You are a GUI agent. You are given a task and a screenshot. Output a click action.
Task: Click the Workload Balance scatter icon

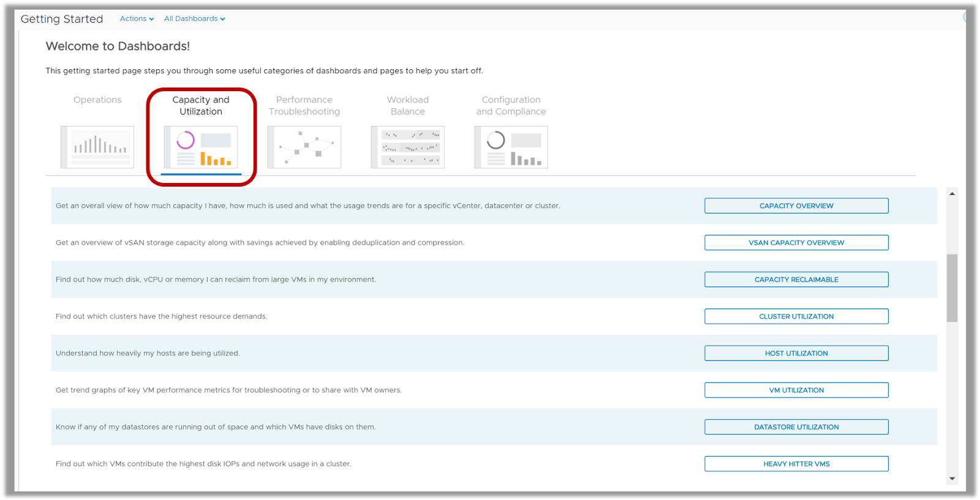pos(408,147)
